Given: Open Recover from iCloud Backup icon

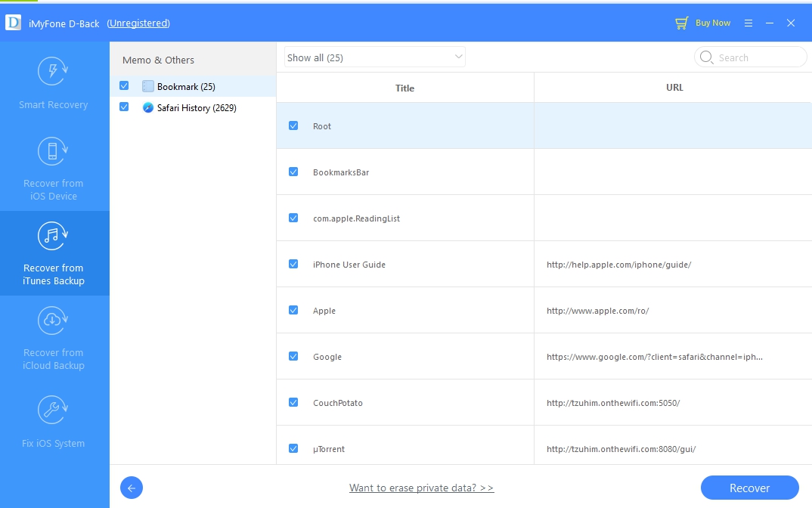Looking at the screenshot, I should 53,321.
